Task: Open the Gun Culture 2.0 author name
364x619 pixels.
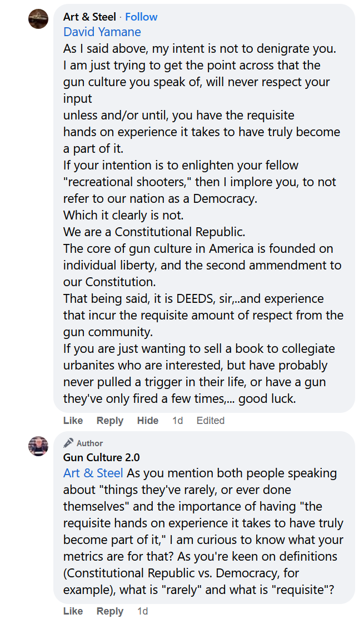Action: (101, 458)
